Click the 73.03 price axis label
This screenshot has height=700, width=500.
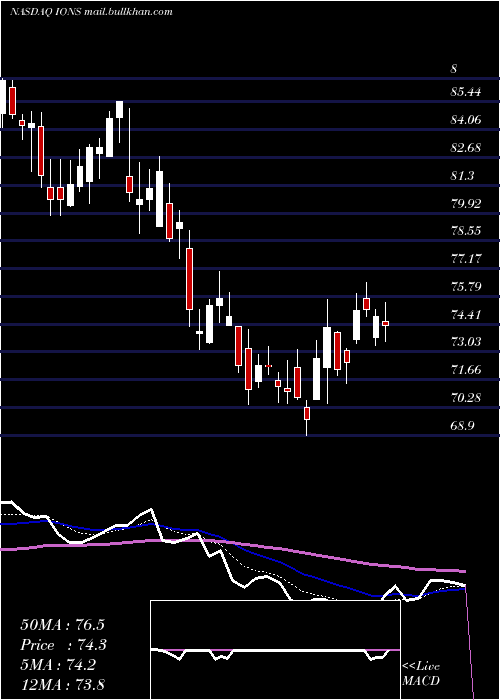point(466,342)
